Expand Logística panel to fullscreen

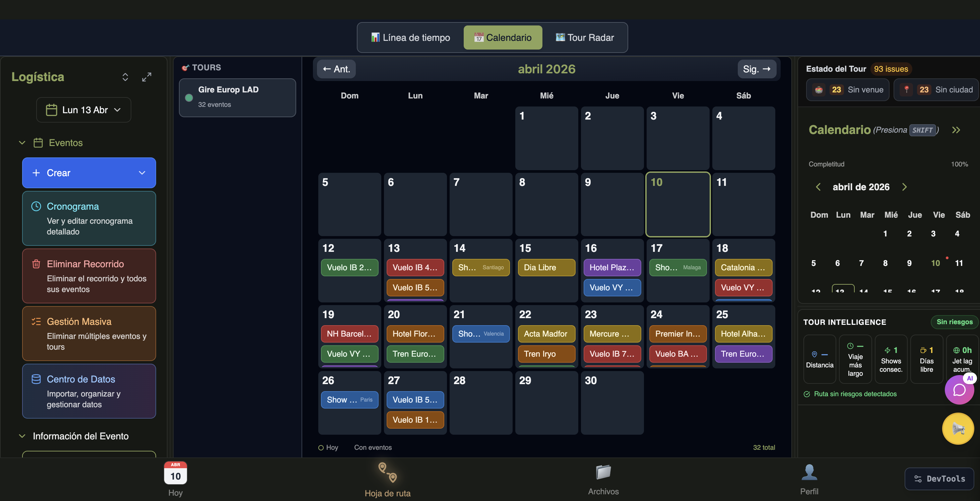[147, 77]
